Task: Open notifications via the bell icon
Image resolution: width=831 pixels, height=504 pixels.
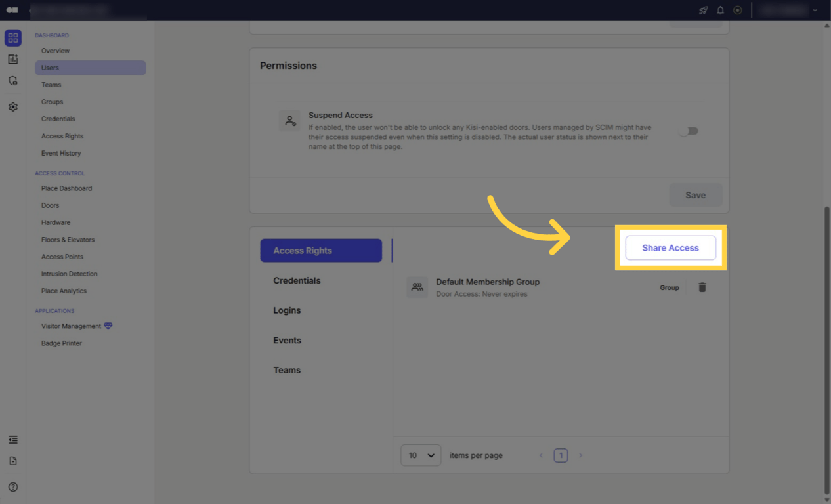Action: pos(720,10)
